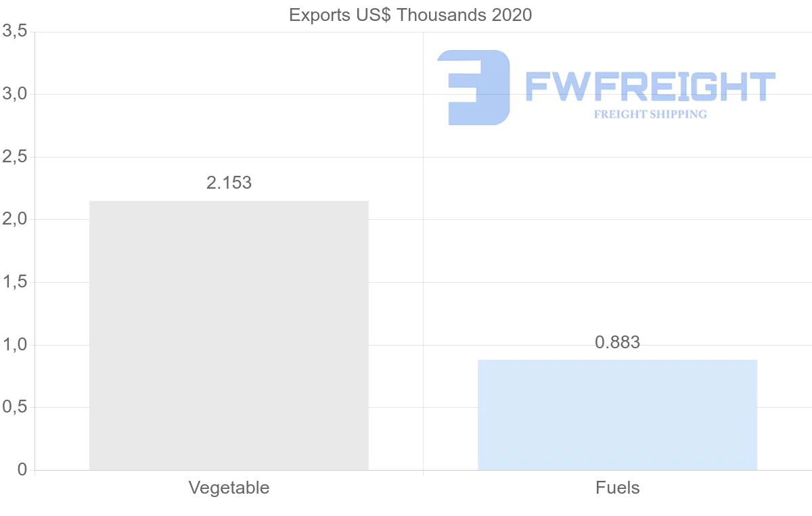Select the gray Vegetable bar

[229, 335]
